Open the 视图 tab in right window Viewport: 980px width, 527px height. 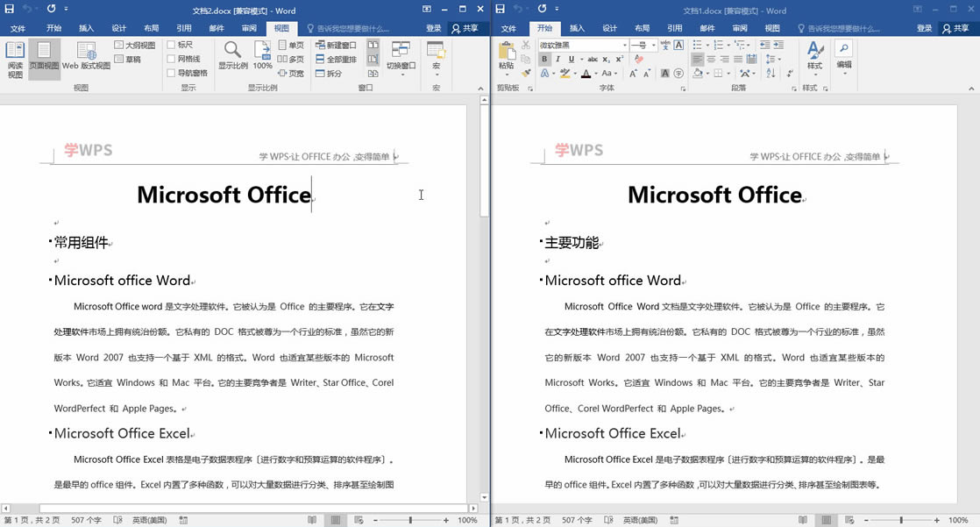click(772, 28)
